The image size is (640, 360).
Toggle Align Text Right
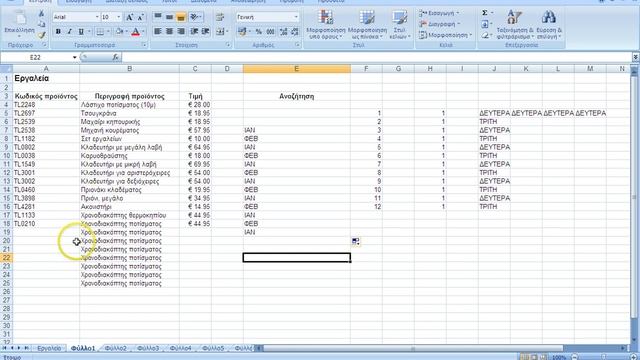click(x=181, y=31)
